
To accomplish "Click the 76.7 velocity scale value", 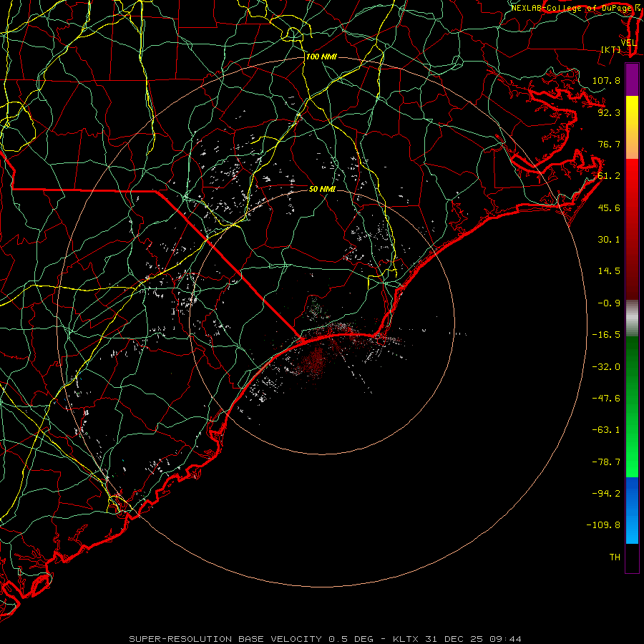I will pos(609,144).
